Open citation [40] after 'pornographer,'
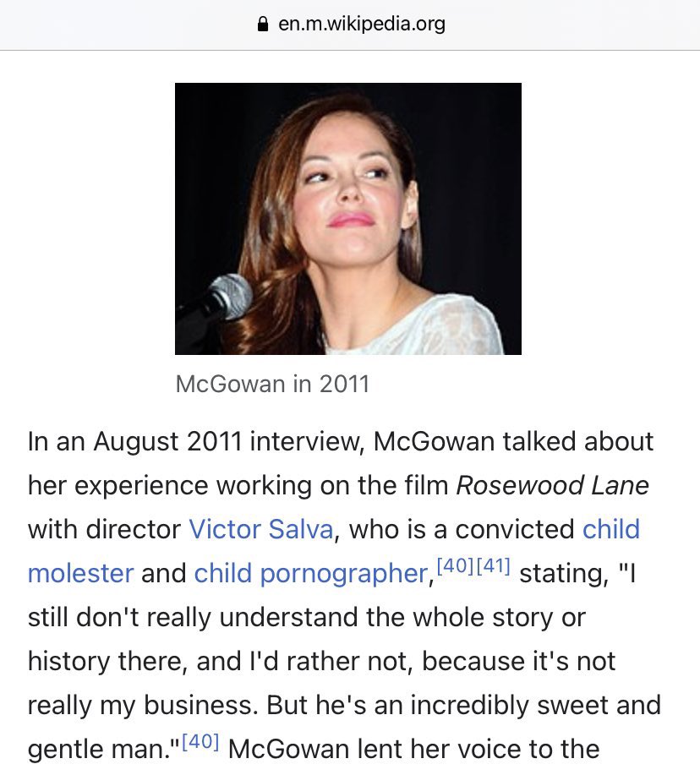Screen dimensions: 700x775 [455, 565]
